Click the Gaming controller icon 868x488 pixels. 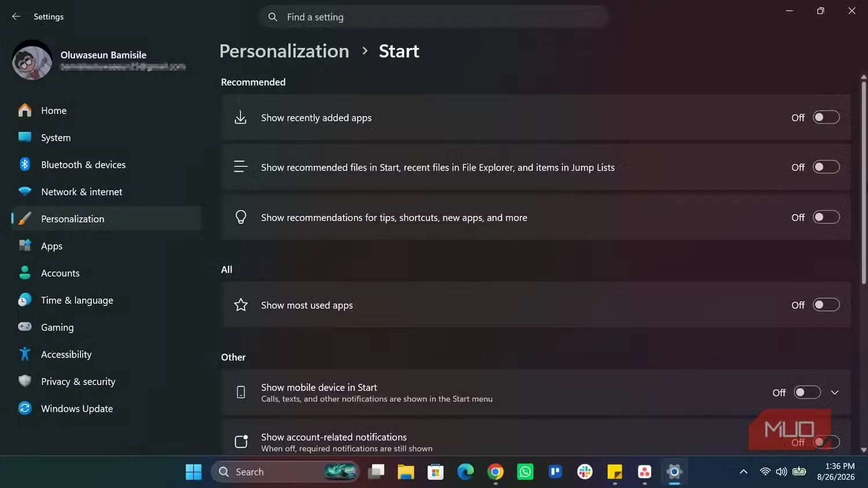tap(25, 327)
